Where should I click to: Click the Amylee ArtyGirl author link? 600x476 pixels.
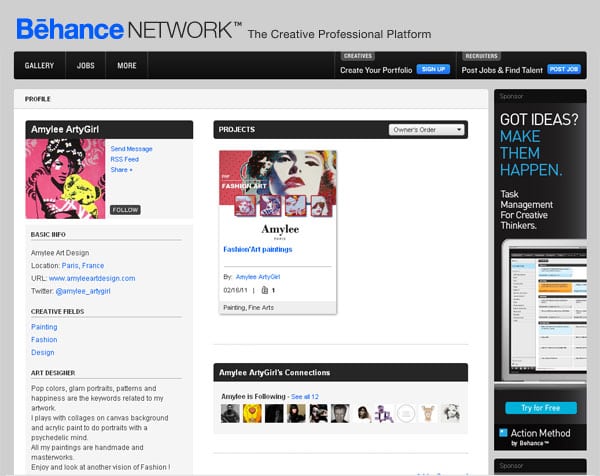(x=258, y=277)
